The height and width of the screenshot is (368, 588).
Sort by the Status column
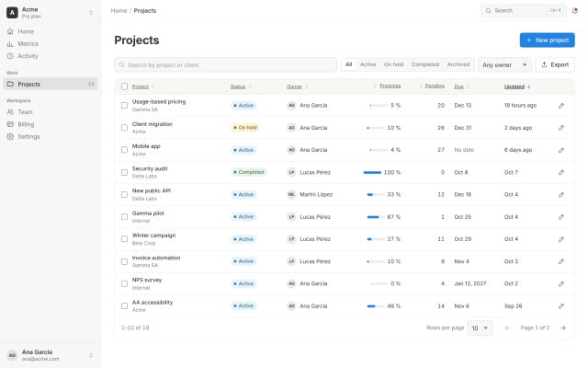tap(241, 86)
